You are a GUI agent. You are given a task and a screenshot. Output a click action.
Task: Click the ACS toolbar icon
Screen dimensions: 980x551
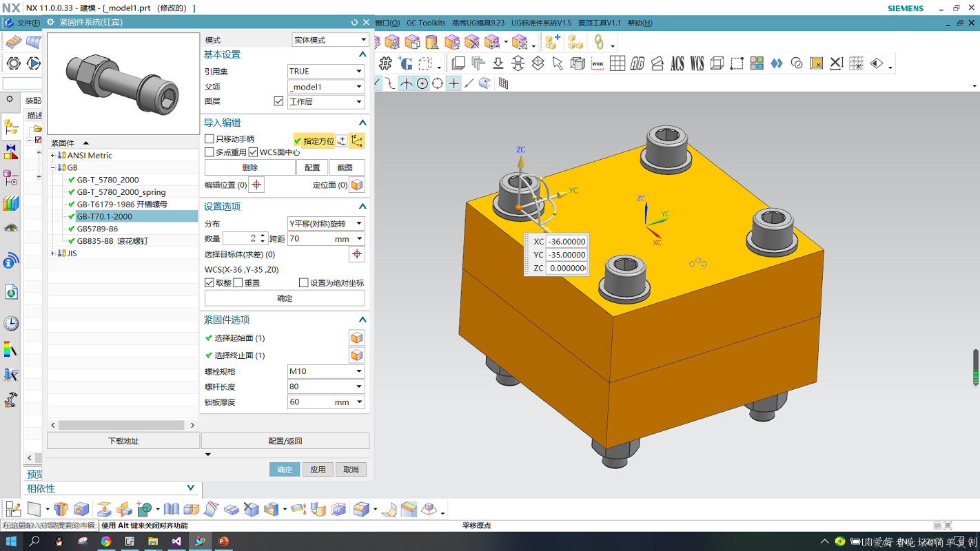click(677, 63)
